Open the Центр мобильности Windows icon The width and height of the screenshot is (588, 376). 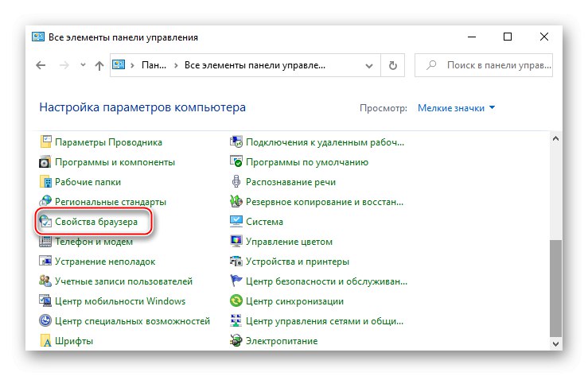(45, 300)
